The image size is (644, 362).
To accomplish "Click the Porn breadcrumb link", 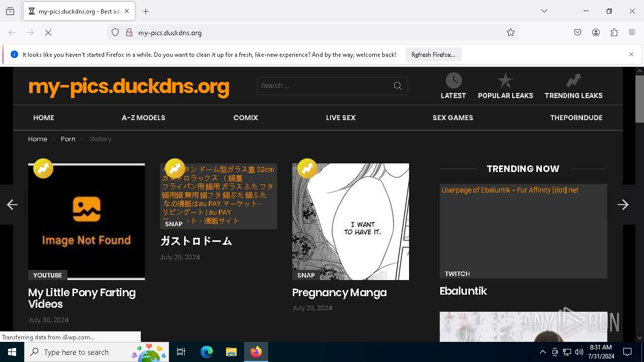I will tap(68, 139).
